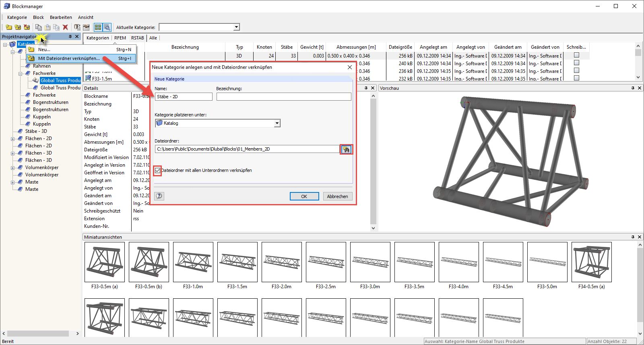644x345 pixels.
Task: Click the Bezeichnung input field in dialog
Action: coord(284,97)
